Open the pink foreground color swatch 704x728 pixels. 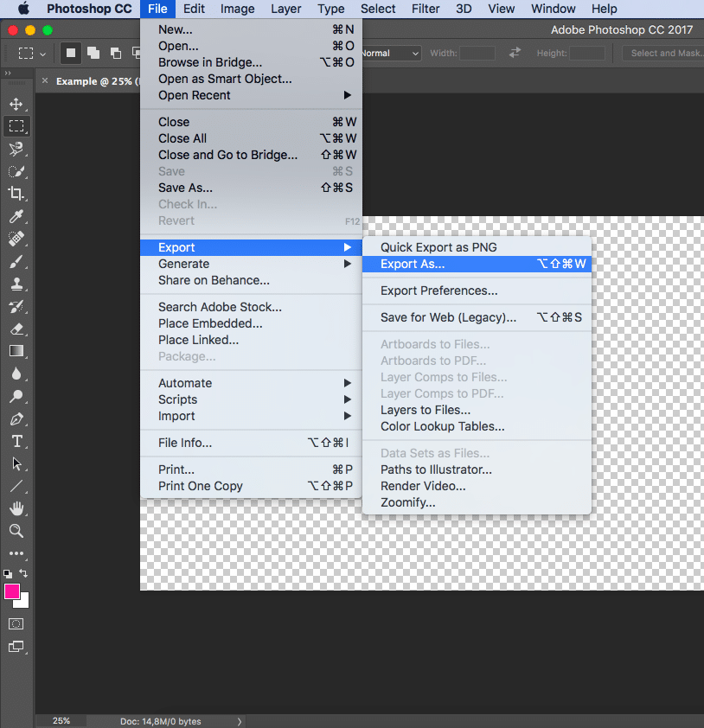tap(12, 591)
